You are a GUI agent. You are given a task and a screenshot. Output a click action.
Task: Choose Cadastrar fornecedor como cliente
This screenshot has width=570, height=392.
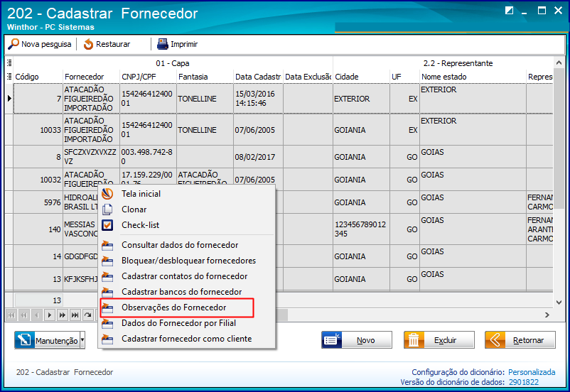coord(186,339)
